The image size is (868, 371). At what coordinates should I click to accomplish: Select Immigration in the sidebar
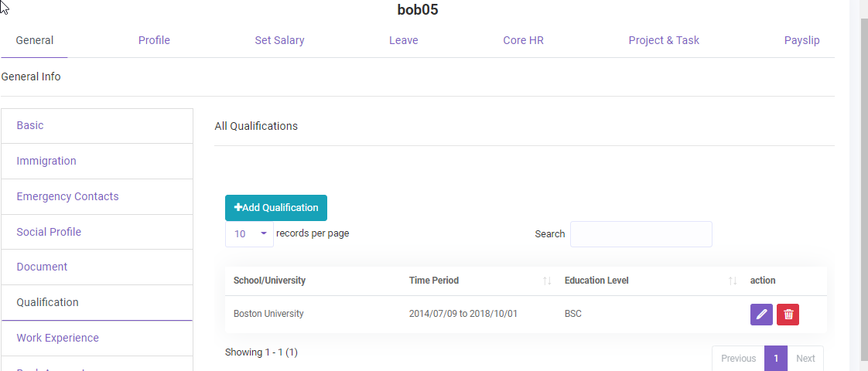tap(46, 161)
